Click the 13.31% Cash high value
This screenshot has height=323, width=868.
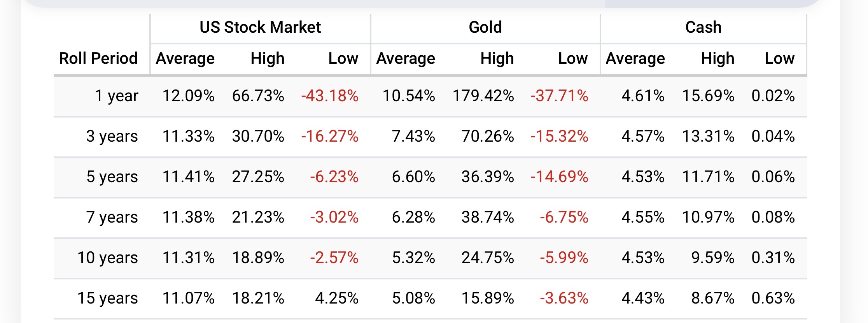point(708,136)
